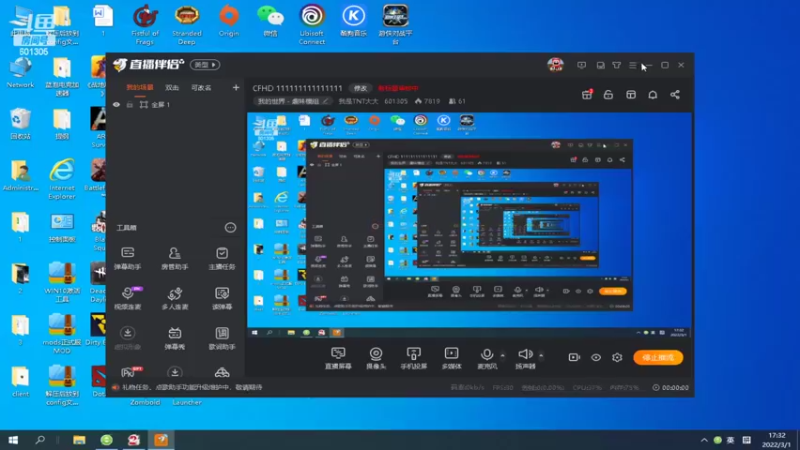This screenshot has height=450, width=800.
Task: Toggle the preview eye icon near settings
Action: click(596, 357)
